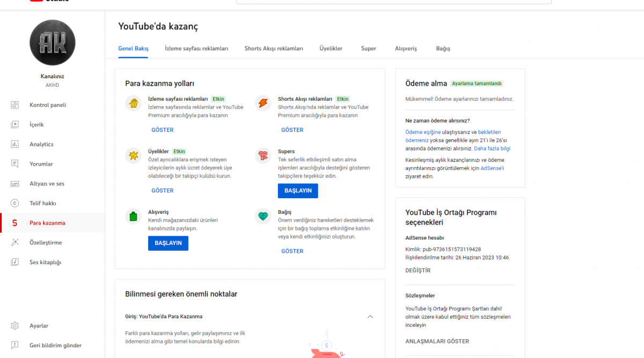The height and width of the screenshot is (358, 644).
Task: Click the İzleme sayfası reklamları coins icon
Action: [133, 103]
